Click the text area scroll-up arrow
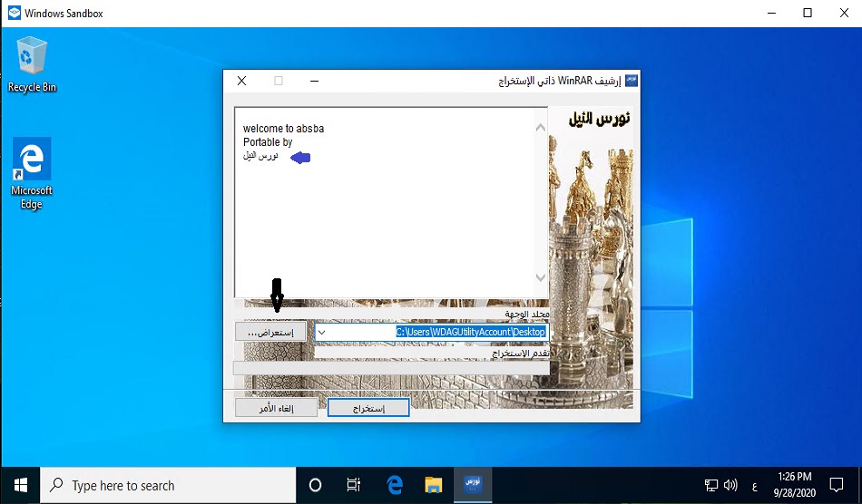 coord(541,127)
